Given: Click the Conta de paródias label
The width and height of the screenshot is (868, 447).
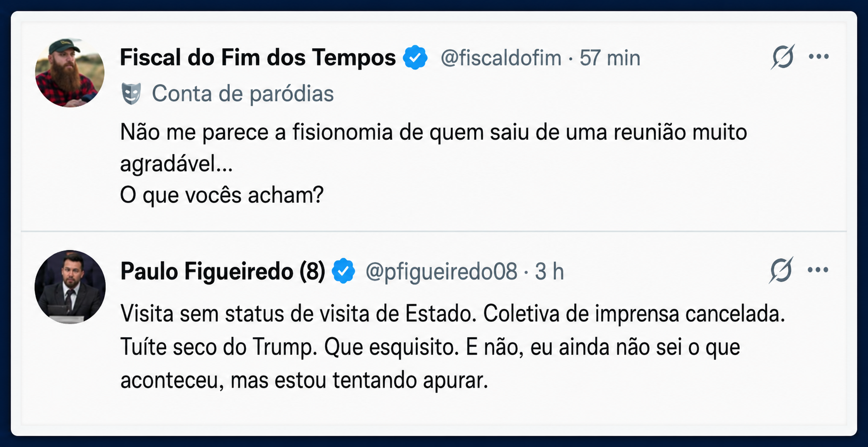Looking at the screenshot, I should 243,93.
